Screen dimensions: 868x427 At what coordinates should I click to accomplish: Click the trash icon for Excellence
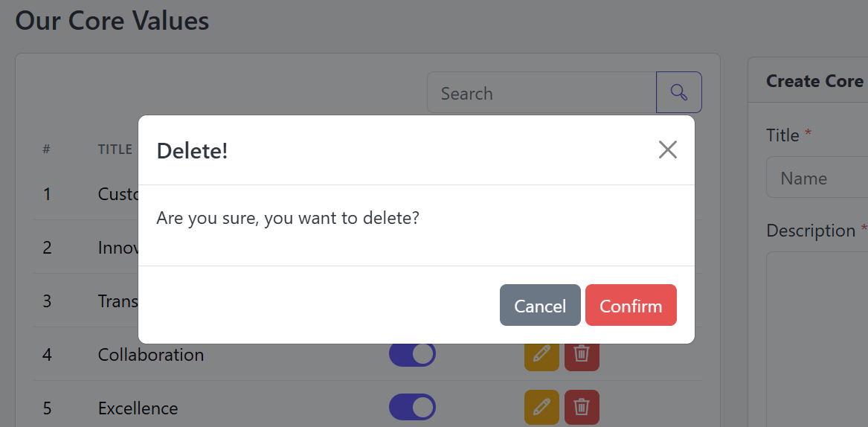coord(581,408)
